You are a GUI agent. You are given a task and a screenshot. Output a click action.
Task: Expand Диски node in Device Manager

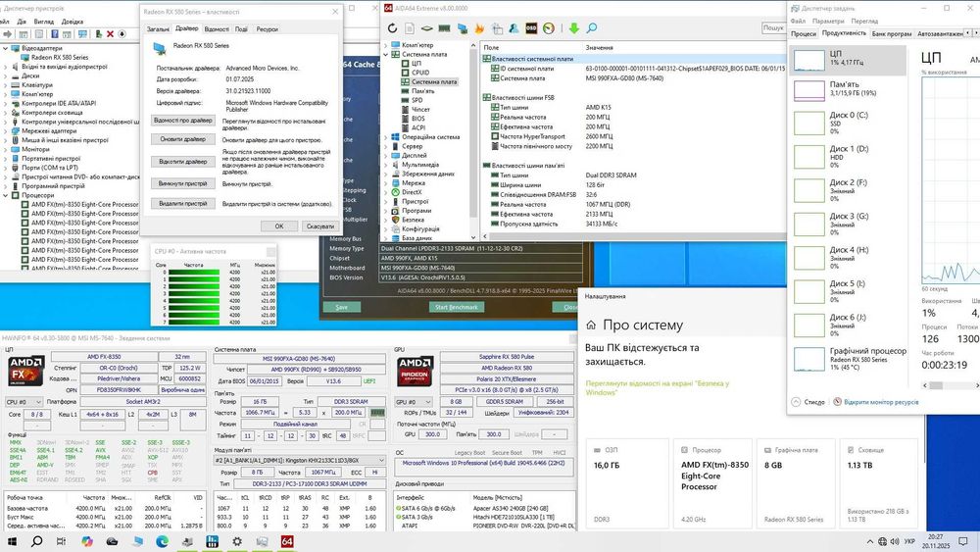coord(6,75)
